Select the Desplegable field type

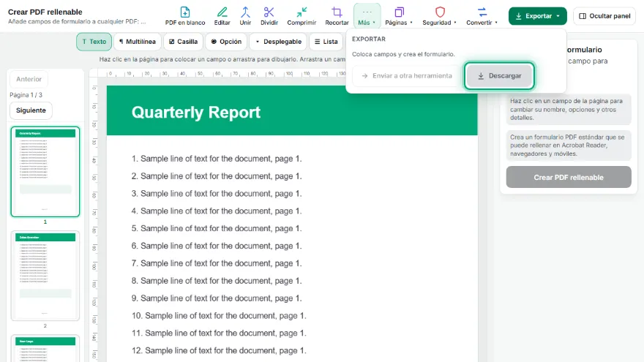(x=278, y=42)
